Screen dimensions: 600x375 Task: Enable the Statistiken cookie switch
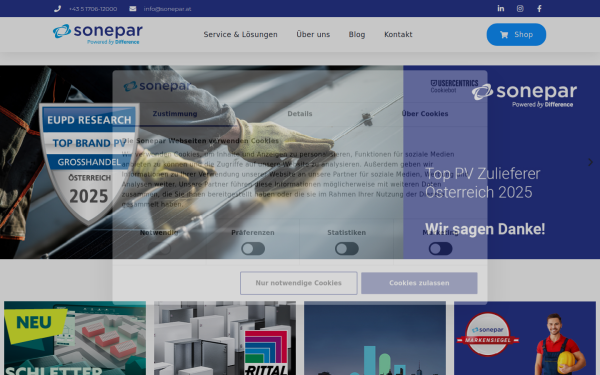click(347, 249)
